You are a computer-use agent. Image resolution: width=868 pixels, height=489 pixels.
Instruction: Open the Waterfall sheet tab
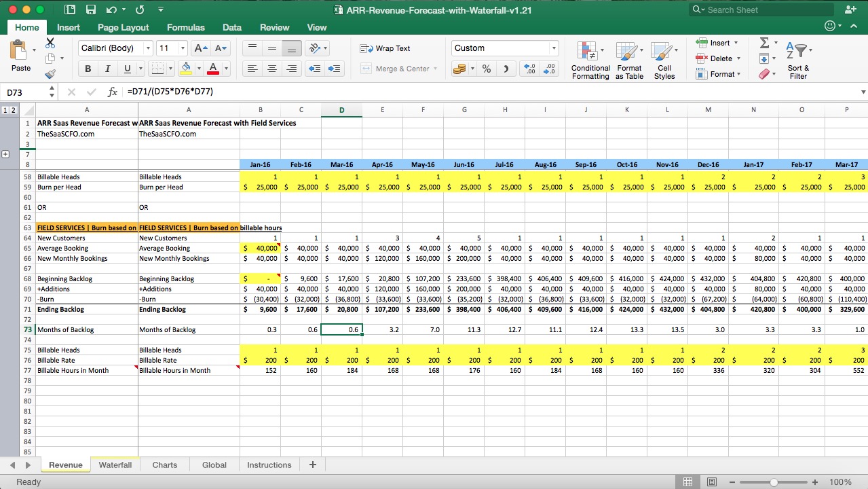coord(115,465)
